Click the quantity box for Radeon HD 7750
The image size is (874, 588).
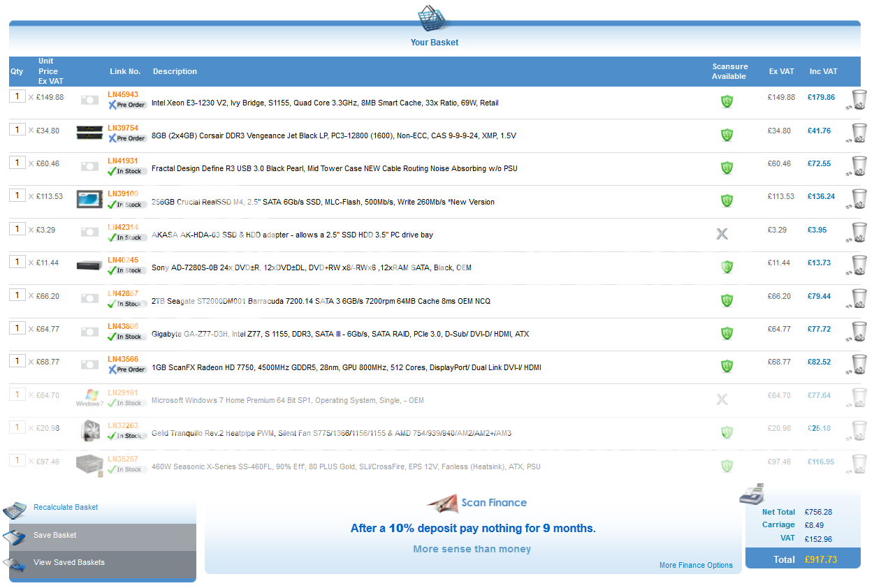point(17,360)
